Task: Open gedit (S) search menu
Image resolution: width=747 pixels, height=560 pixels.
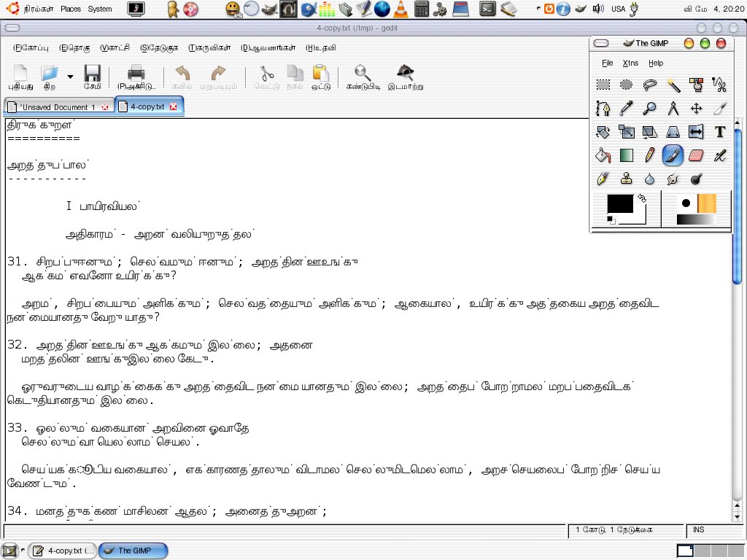Action: tap(159, 47)
